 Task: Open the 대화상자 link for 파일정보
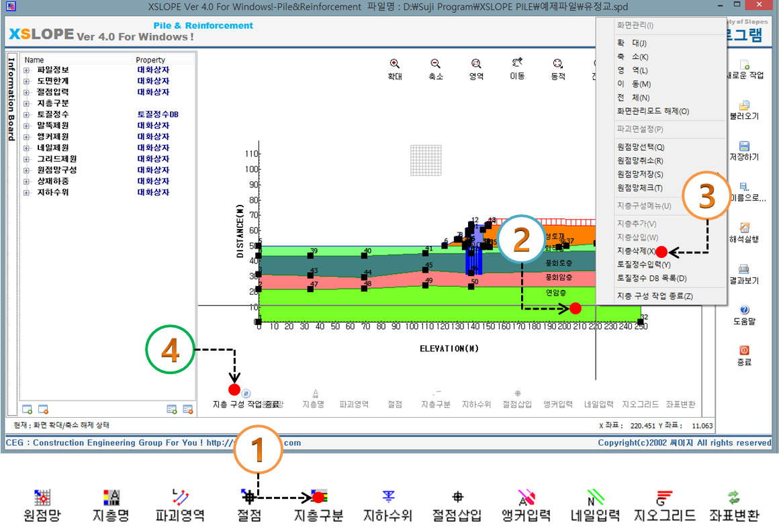(x=153, y=70)
